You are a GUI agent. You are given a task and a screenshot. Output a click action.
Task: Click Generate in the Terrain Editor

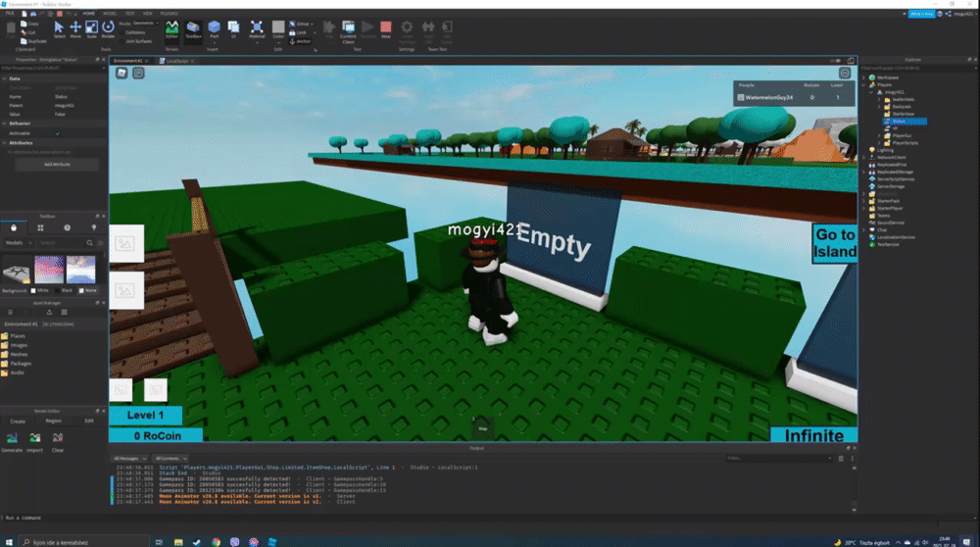click(12, 441)
